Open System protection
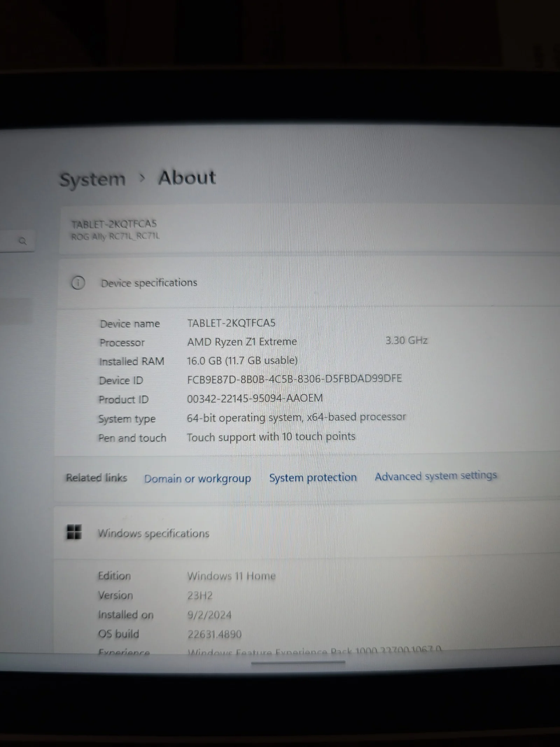The height and width of the screenshot is (747, 560). [313, 477]
